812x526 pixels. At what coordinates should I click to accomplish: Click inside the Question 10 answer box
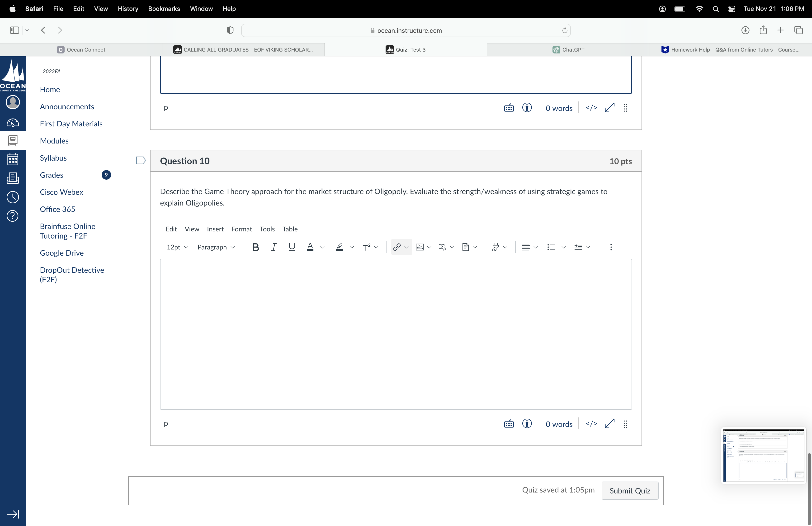click(x=395, y=334)
